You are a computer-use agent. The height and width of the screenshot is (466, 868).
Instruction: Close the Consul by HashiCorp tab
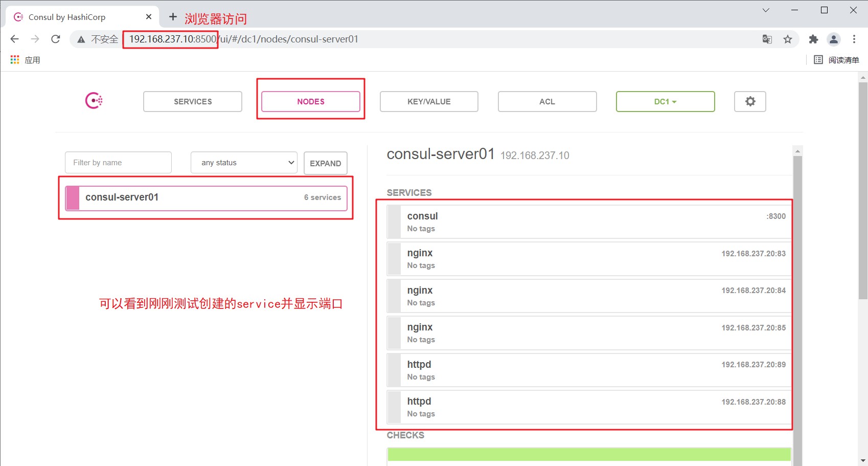coord(149,17)
